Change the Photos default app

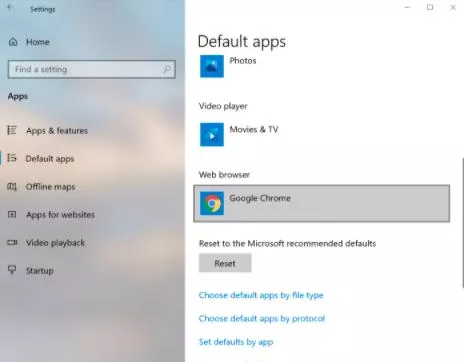point(228,66)
